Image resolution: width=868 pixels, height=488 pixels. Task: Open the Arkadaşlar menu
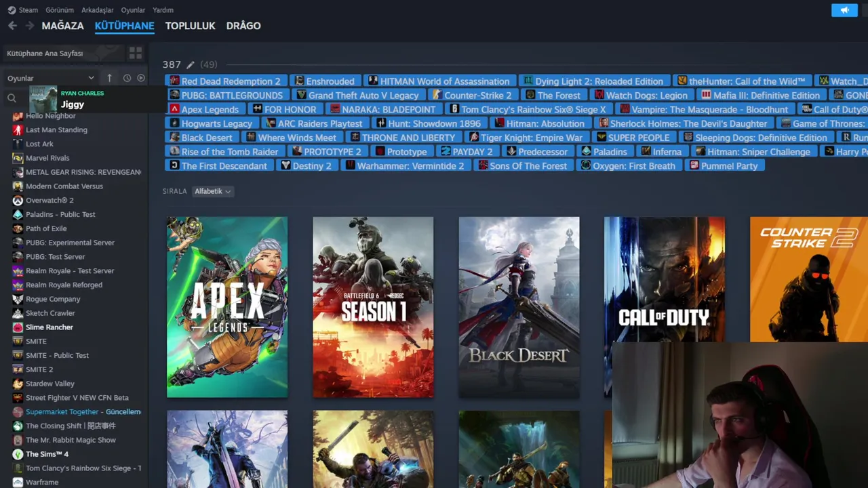98,10
